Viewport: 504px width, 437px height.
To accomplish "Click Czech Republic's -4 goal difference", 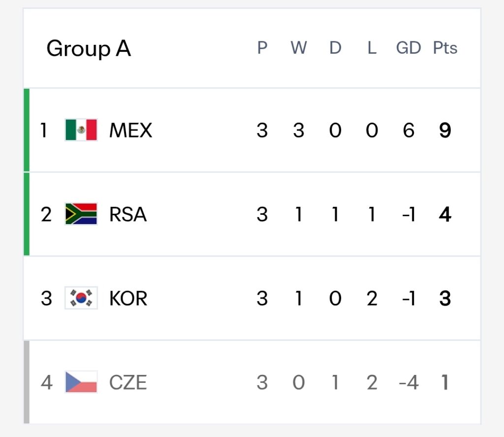I will (409, 382).
